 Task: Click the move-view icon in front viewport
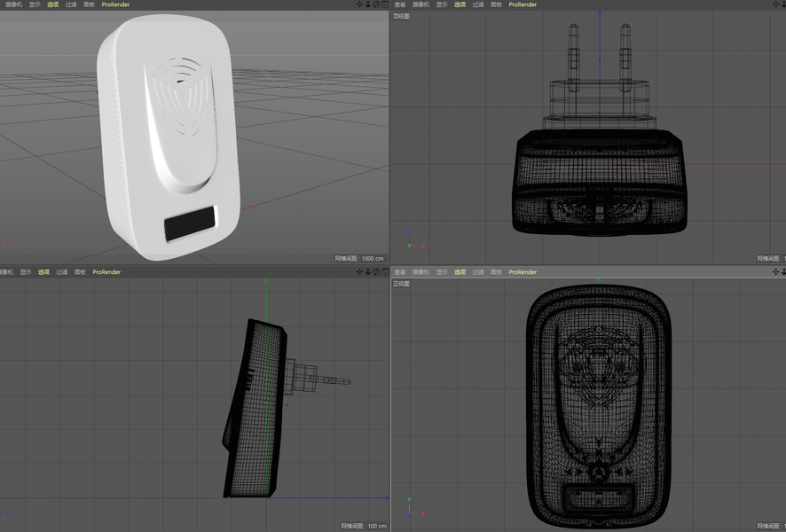(x=776, y=272)
